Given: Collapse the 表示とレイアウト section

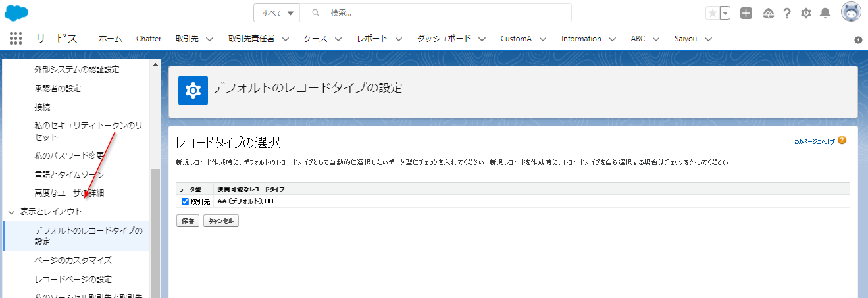Looking at the screenshot, I should (12, 212).
